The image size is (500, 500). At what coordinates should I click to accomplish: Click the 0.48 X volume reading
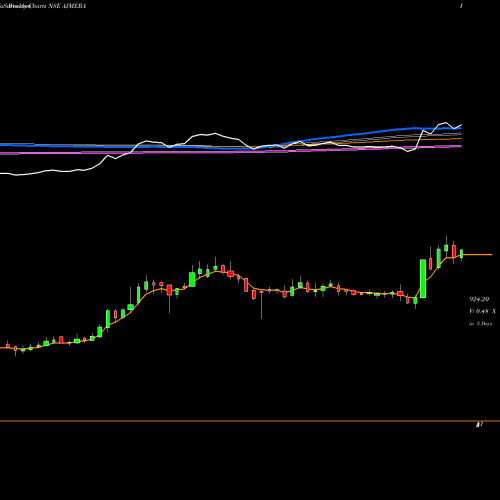tap(482, 311)
